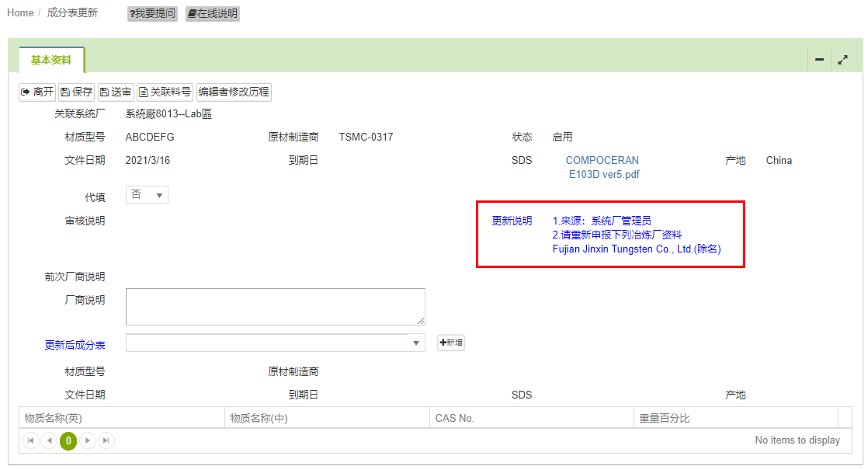
Task: Open COMPOCERAN E103D ver5.pdf SDS link
Action: click(603, 167)
